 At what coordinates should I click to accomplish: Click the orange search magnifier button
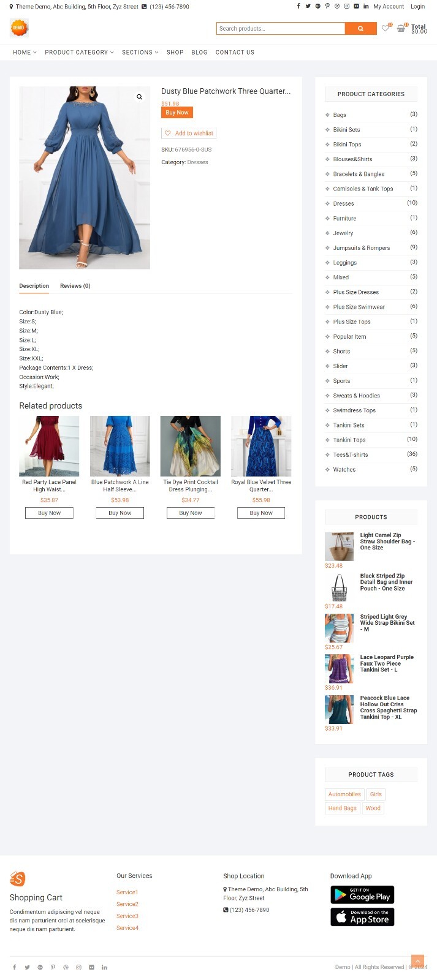pyautogui.click(x=360, y=28)
